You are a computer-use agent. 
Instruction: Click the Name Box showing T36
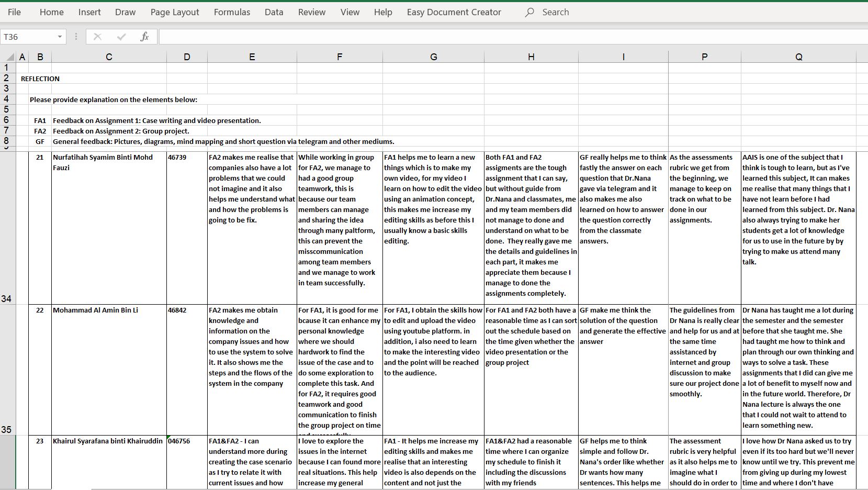click(x=28, y=37)
